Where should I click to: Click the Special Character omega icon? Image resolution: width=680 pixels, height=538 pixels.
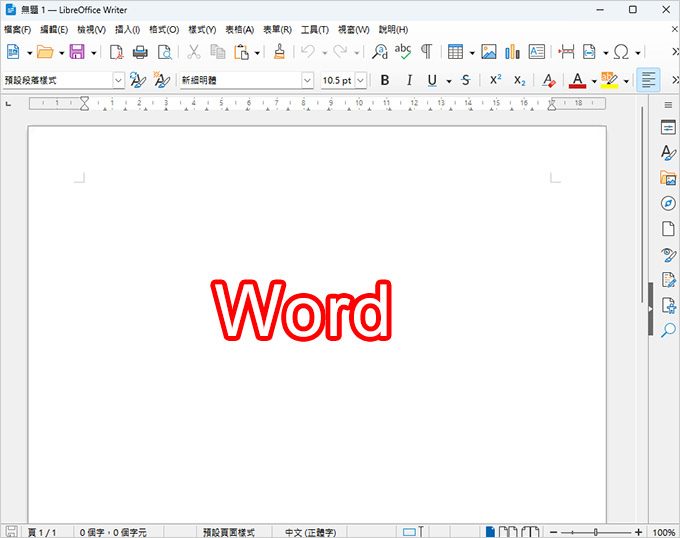pos(621,52)
